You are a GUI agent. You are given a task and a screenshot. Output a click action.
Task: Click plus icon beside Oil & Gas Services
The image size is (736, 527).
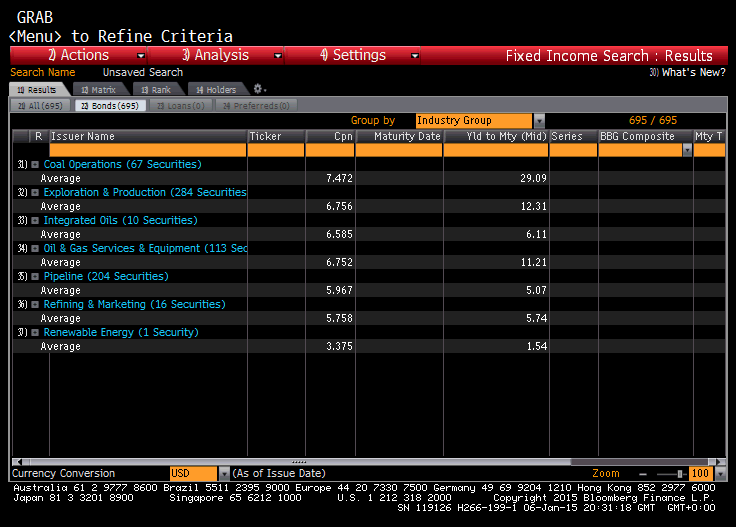click(x=36, y=248)
